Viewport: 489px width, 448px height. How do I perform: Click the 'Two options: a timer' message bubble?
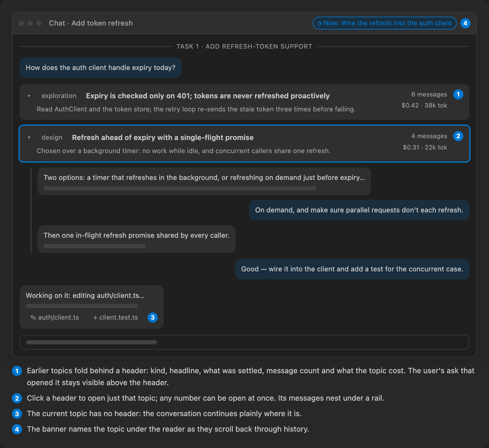pyautogui.click(x=204, y=181)
